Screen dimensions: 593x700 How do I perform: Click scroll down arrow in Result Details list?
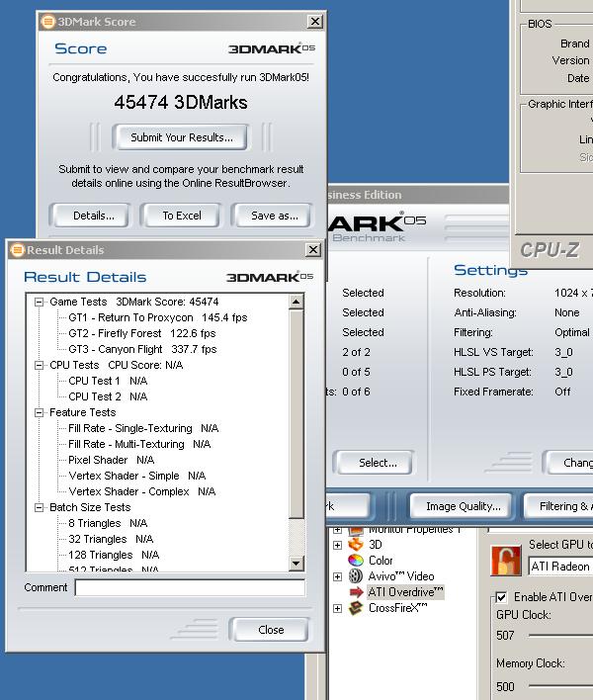tap(296, 563)
